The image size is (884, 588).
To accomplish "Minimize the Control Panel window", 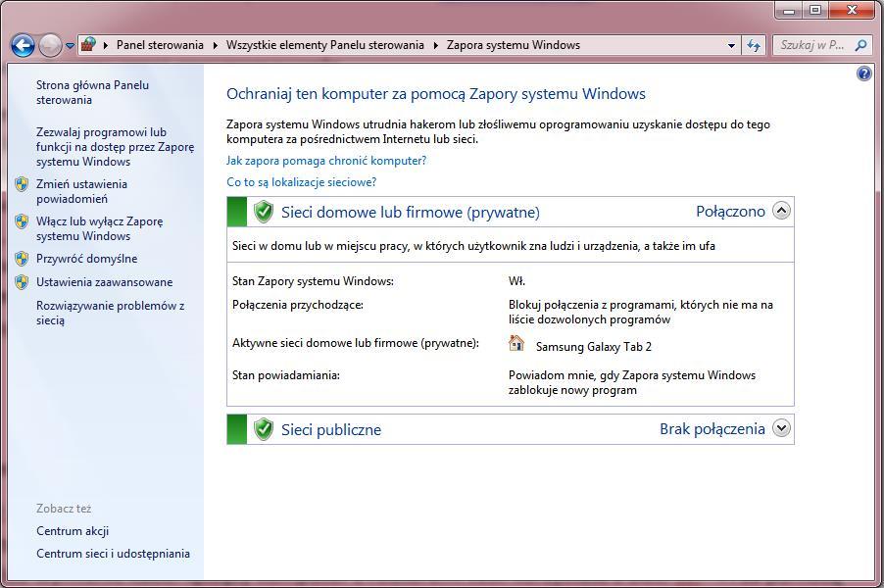I will (x=790, y=10).
